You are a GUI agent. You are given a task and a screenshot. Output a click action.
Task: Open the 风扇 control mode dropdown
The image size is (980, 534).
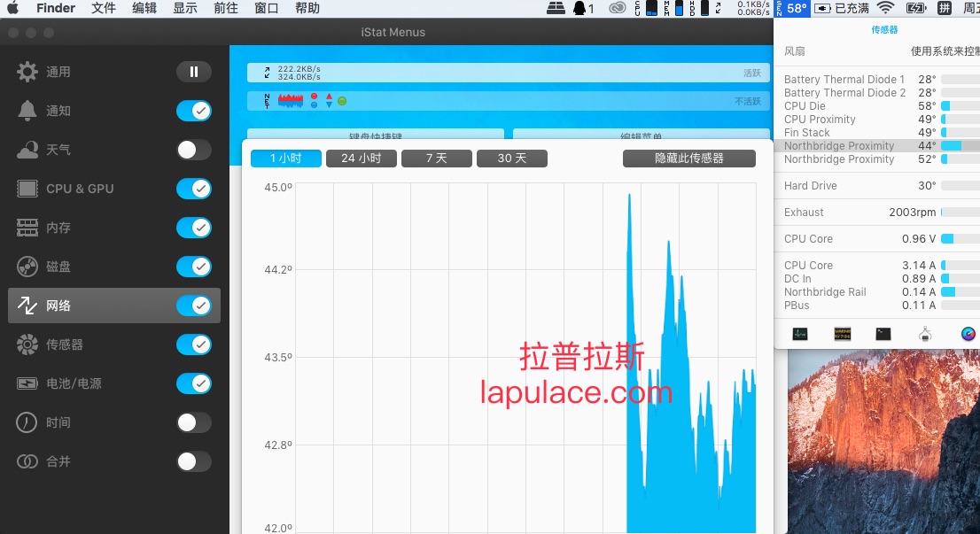945,51
